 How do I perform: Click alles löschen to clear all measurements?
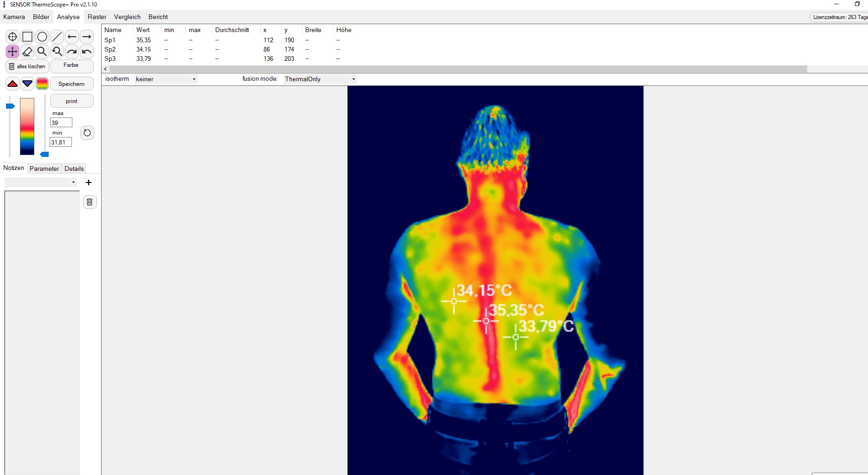coord(26,66)
